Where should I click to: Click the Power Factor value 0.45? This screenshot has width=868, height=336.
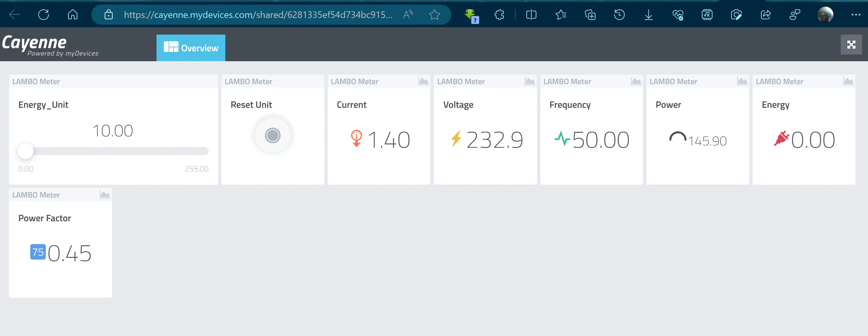(x=69, y=253)
